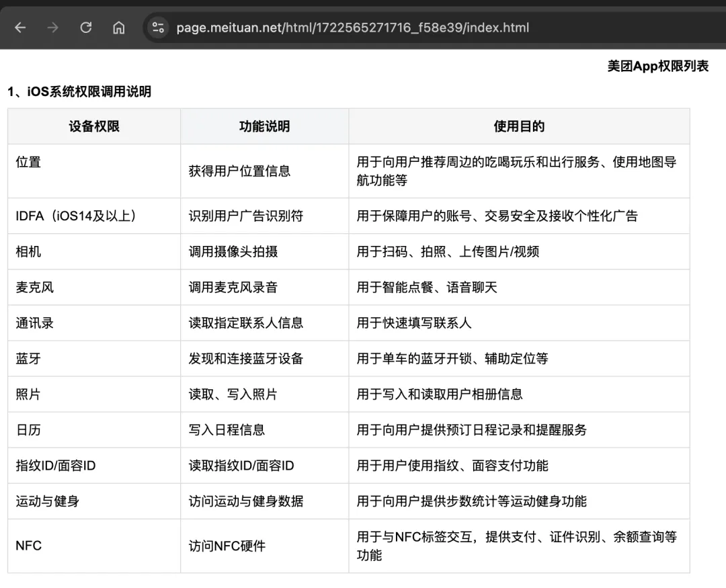Select the 日历 permission cell
Screen dimensions: 726x588
(94, 429)
